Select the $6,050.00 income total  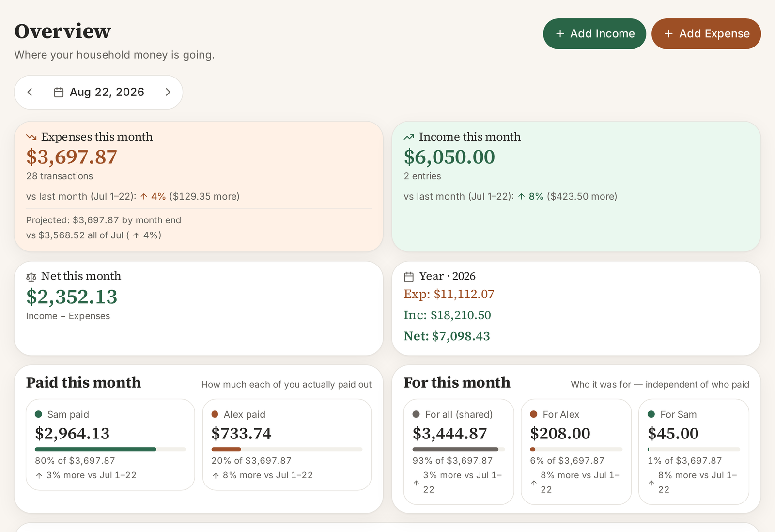[449, 157]
